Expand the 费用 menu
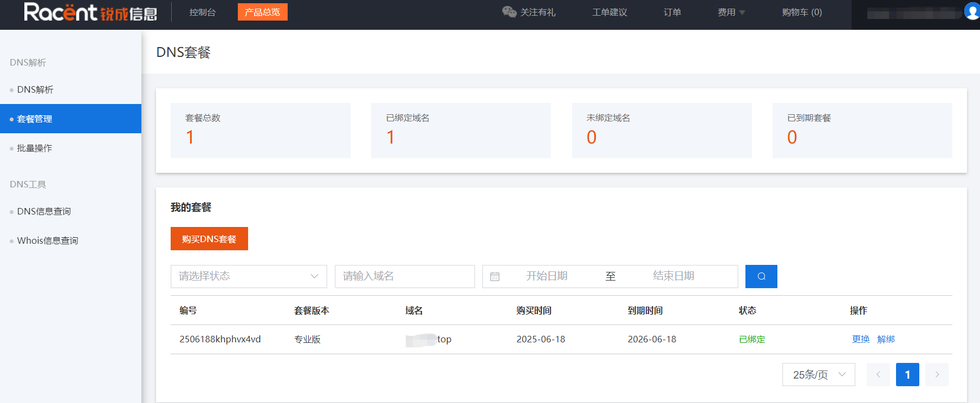 click(731, 12)
